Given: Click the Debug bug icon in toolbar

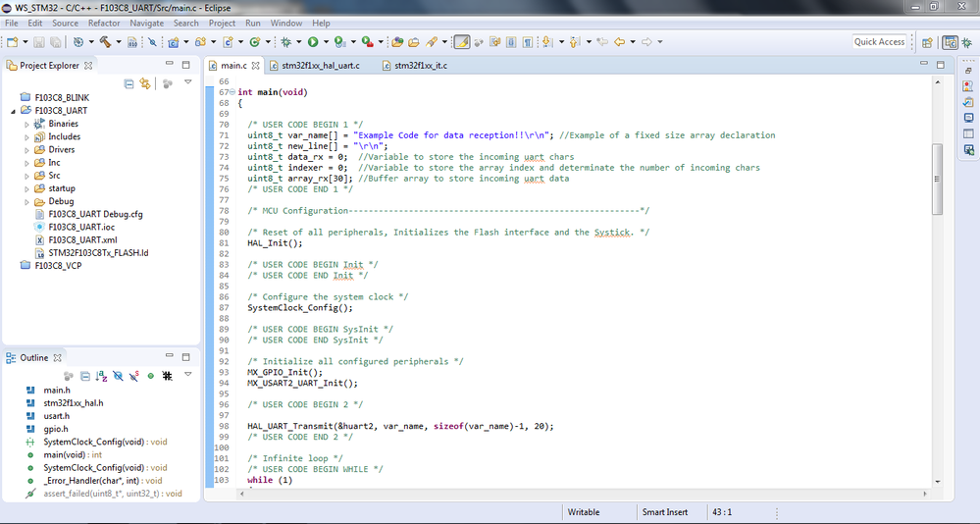Looking at the screenshot, I should pyautogui.click(x=286, y=42).
